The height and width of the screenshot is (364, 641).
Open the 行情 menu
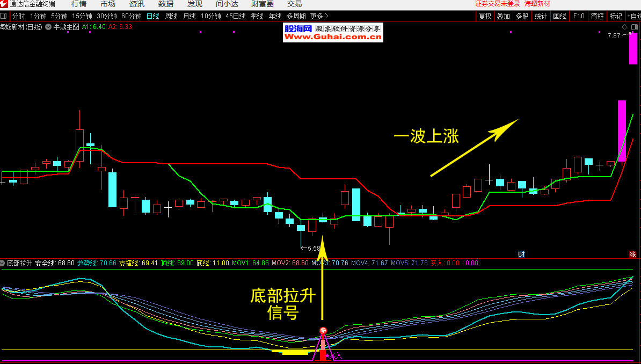[x=79, y=4]
